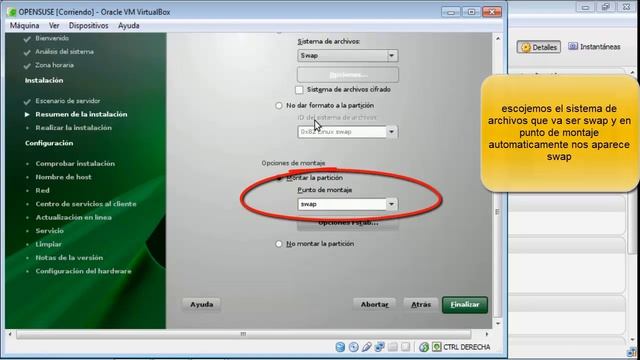Click the Abortar button
The height and width of the screenshot is (360, 640).
(375, 305)
